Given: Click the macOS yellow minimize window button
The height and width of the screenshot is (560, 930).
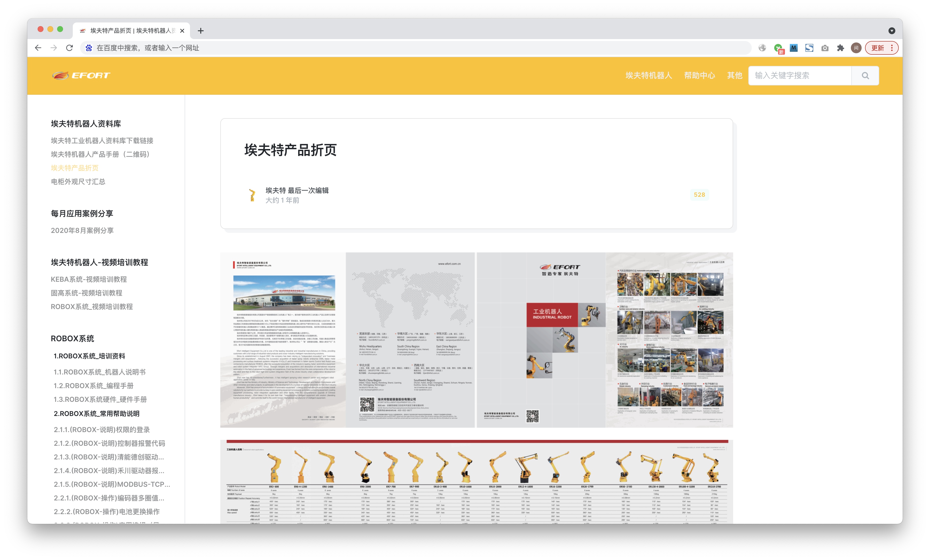Looking at the screenshot, I should (x=50, y=29).
